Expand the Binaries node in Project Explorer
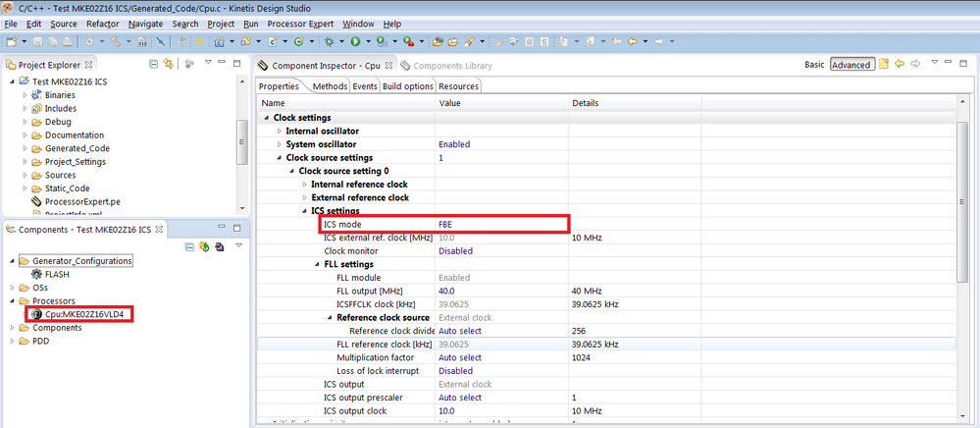Screen dimensions: 980x428 click(x=25, y=95)
